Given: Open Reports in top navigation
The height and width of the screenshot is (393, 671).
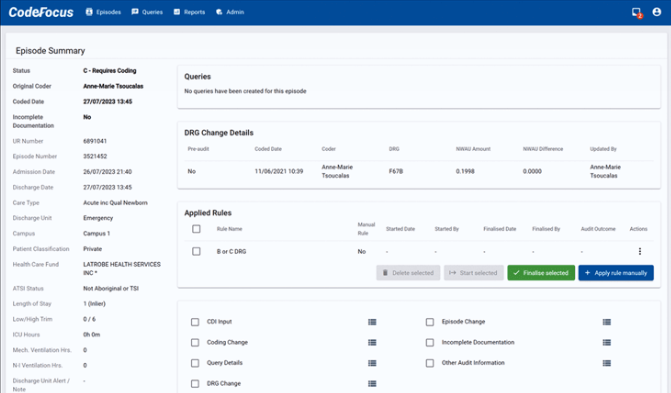Looking at the screenshot, I should click(x=189, y=12).
